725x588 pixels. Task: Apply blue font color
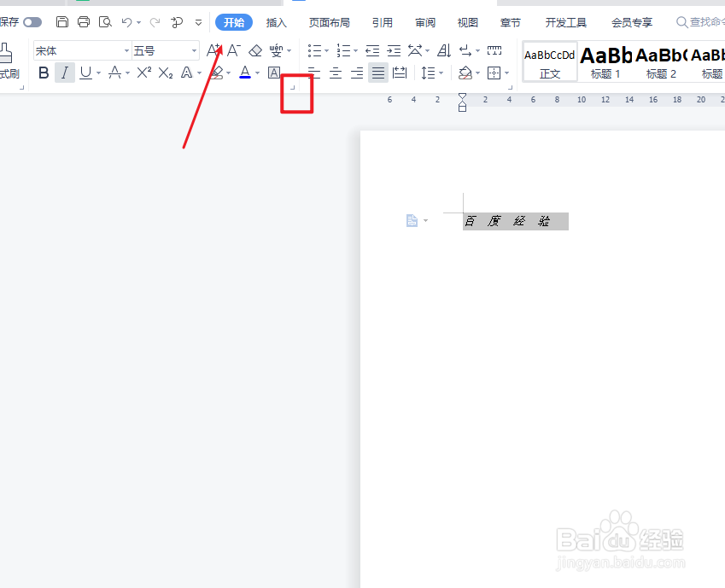pos(245,73)
